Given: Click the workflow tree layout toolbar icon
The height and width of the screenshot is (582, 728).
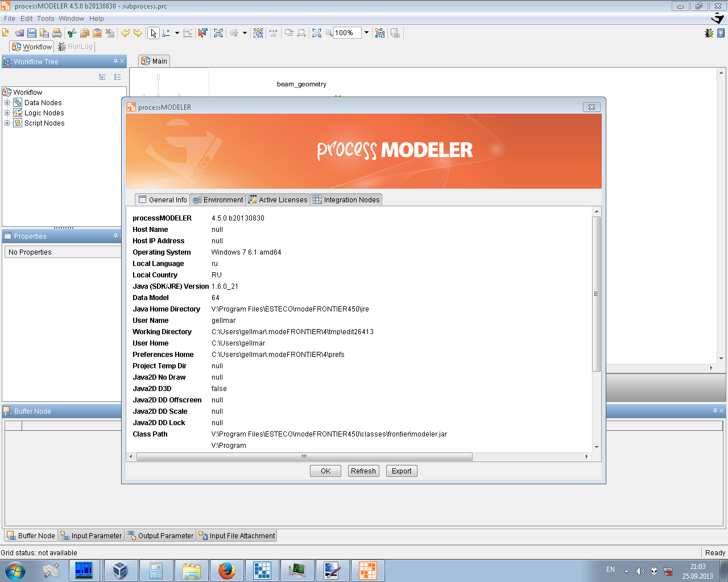Looking at the screenshot, I should click(380, 33).
